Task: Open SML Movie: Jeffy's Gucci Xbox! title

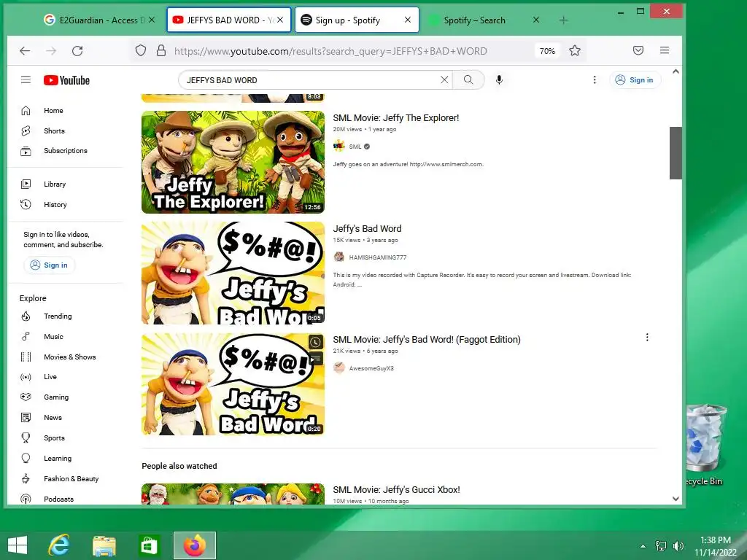Action: pos(396,489)
